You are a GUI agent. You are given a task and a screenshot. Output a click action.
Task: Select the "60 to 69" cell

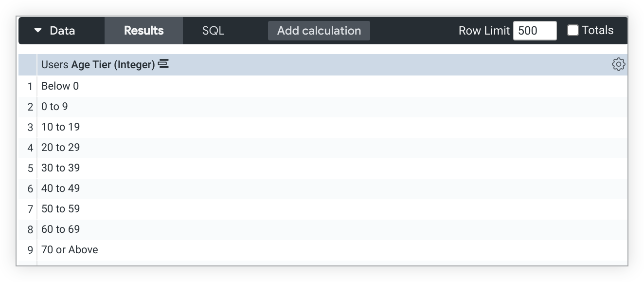point(60,229)
